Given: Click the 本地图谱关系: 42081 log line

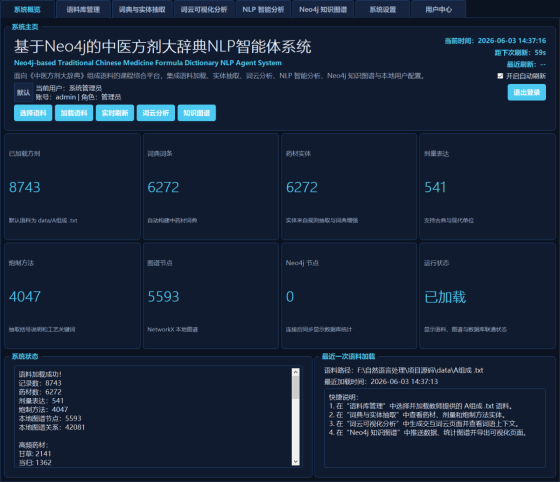Looking at the screenshot, I should click(x=52, y=427).
